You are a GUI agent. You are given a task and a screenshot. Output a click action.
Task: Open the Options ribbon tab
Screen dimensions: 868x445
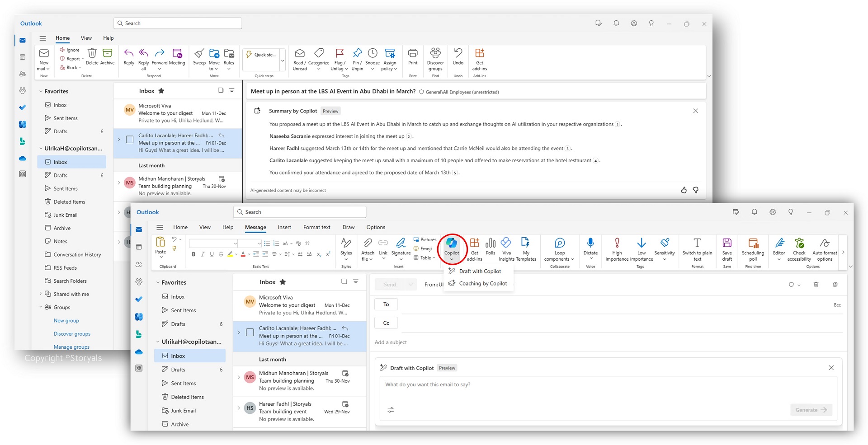click(x=375, y=227)
